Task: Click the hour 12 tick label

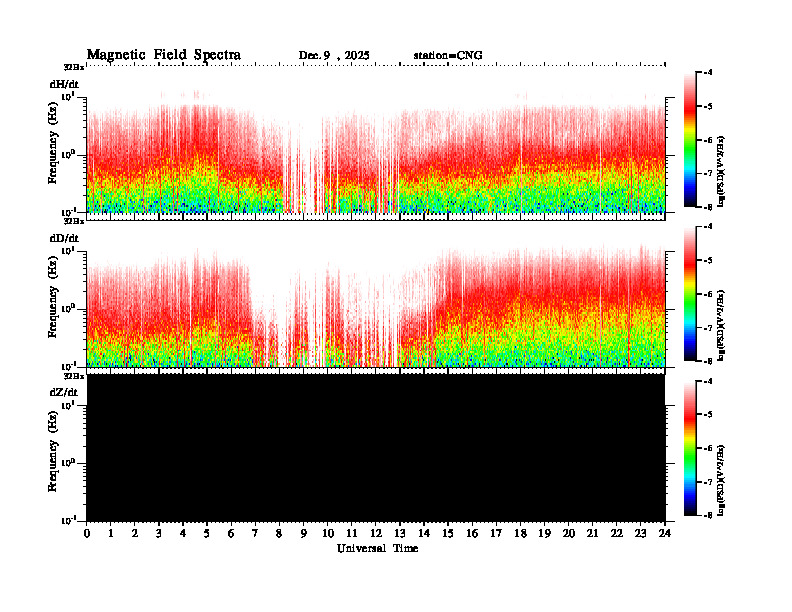Action: pos(376,533)
